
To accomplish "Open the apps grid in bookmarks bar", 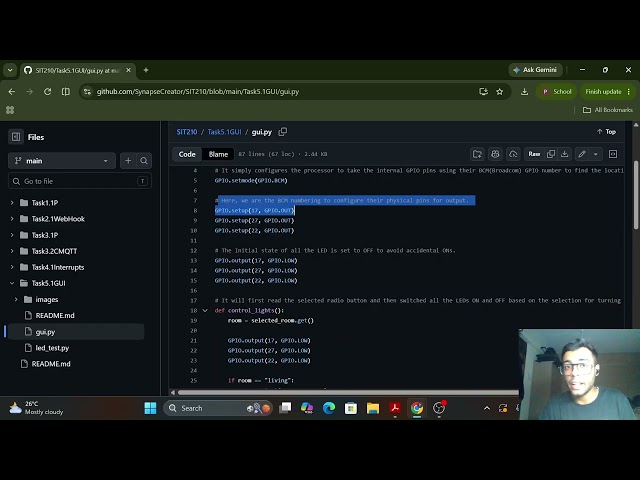I will [10, 110].
